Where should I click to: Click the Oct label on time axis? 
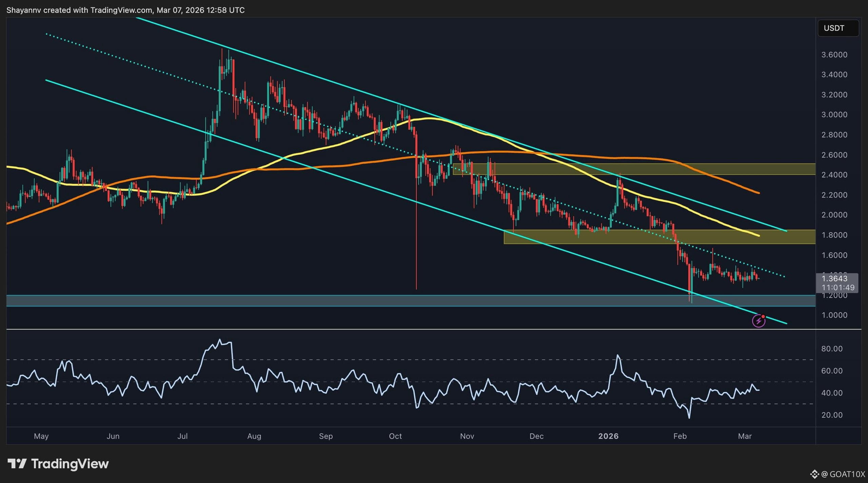pos(395,436)
